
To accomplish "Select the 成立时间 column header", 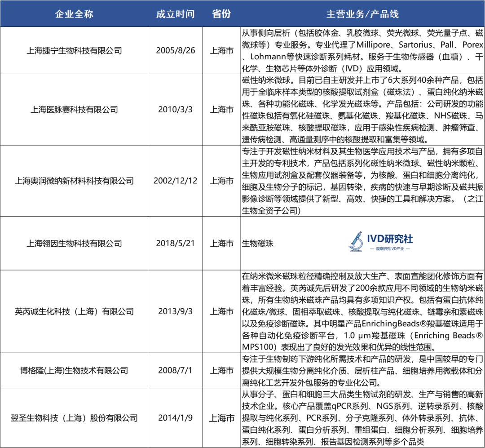I will [176, 14].
